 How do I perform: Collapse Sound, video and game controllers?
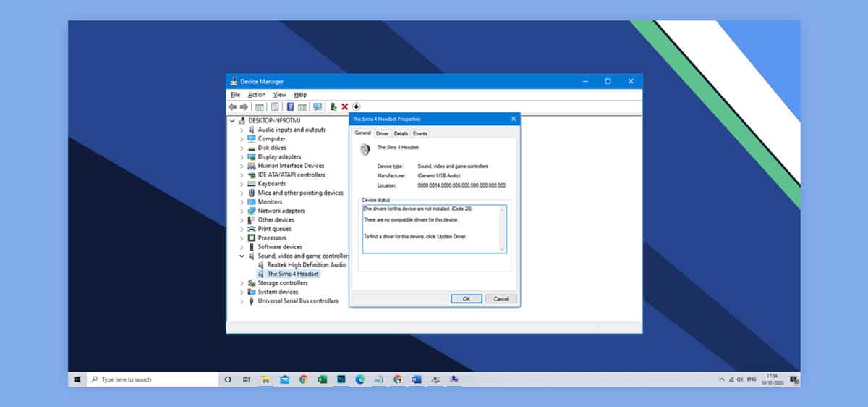click(x=242, y=256)
